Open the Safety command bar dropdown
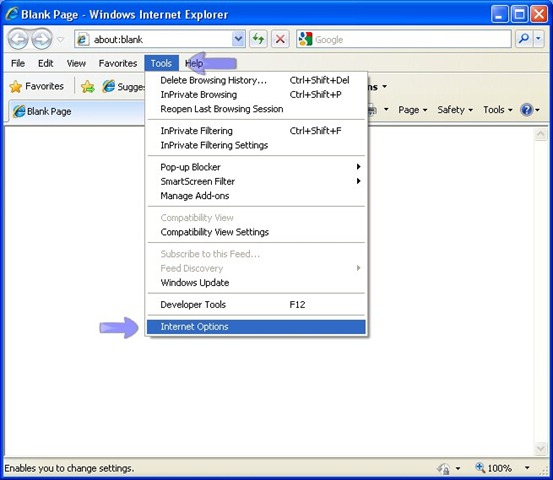The width and height of the screenshot is (553, 480). [455, 110]
